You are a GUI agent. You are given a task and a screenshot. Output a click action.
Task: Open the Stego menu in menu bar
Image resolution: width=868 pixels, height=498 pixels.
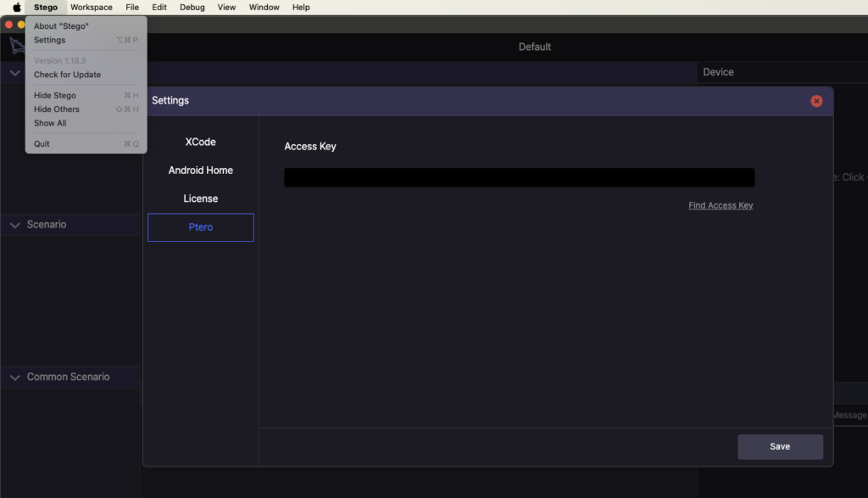[46, 7]
